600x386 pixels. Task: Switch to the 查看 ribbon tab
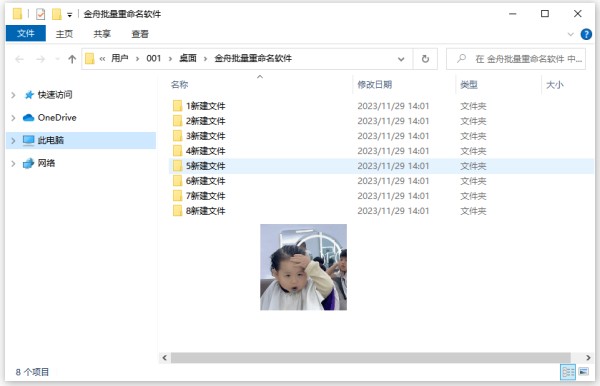click(140, 34)
